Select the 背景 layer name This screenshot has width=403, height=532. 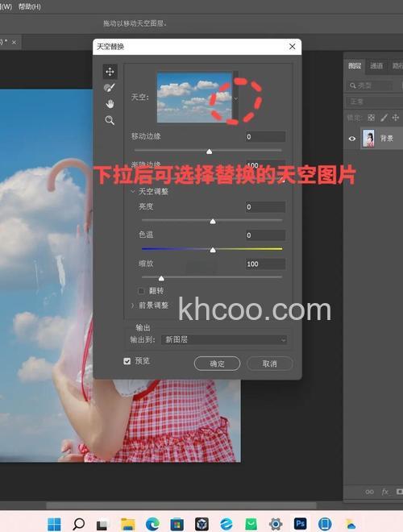[x=386, y=139]
